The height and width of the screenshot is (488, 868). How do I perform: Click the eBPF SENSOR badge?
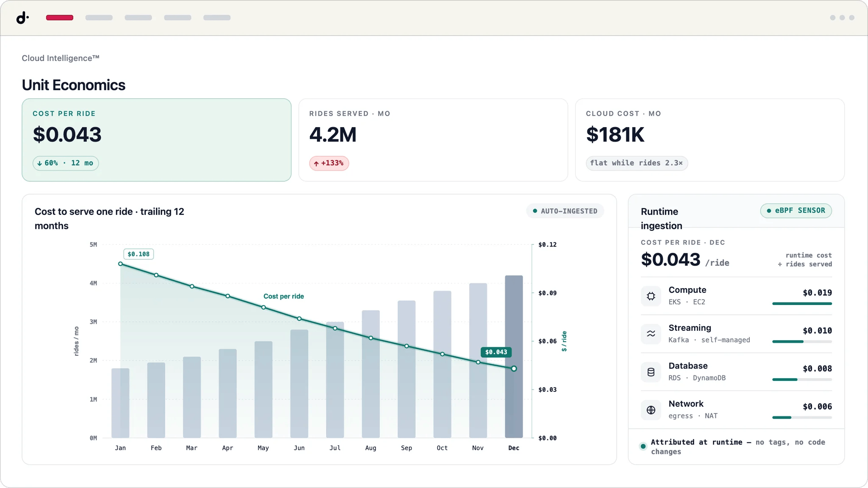[796, 211]
